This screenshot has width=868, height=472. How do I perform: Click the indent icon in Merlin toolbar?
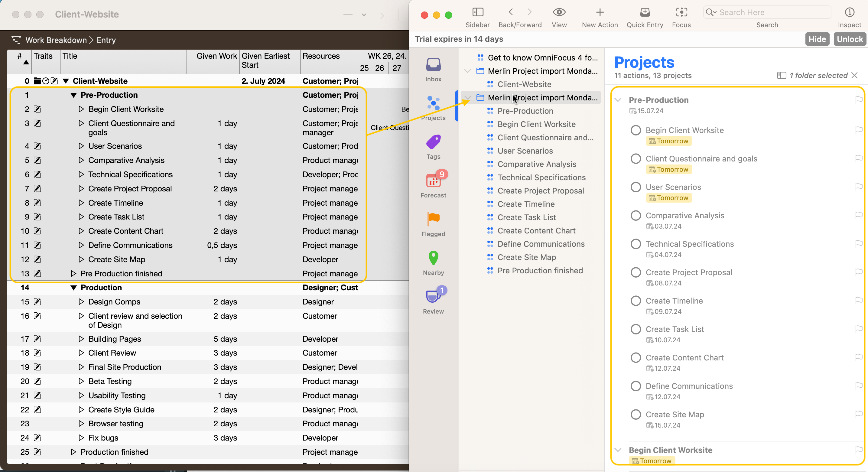[x=387, y=15]
